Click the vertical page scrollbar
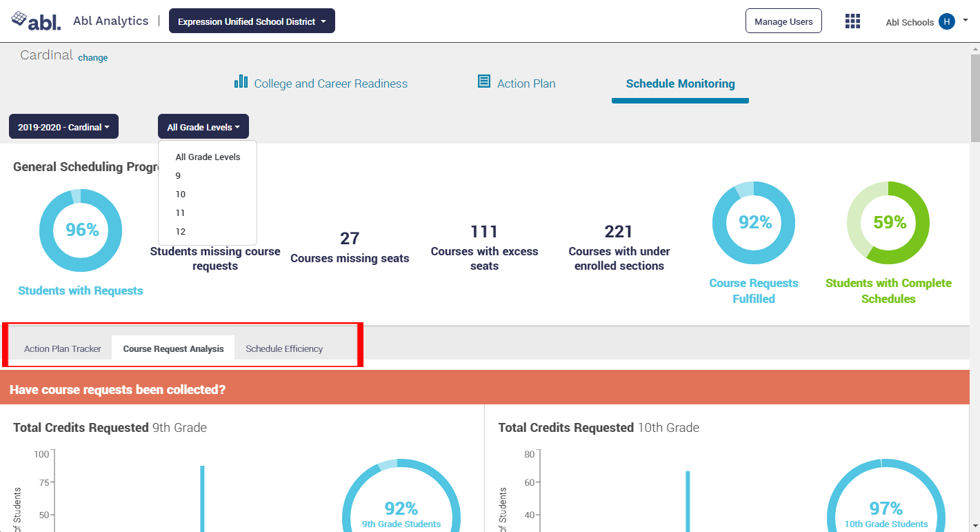980x532 pixels. [x=974, y=97]
